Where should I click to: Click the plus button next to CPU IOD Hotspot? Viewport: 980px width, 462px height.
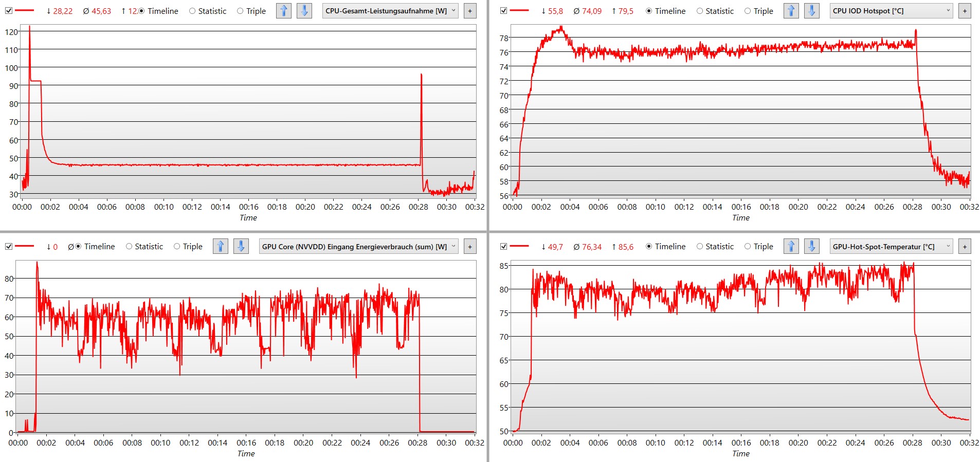coord(965,11)
